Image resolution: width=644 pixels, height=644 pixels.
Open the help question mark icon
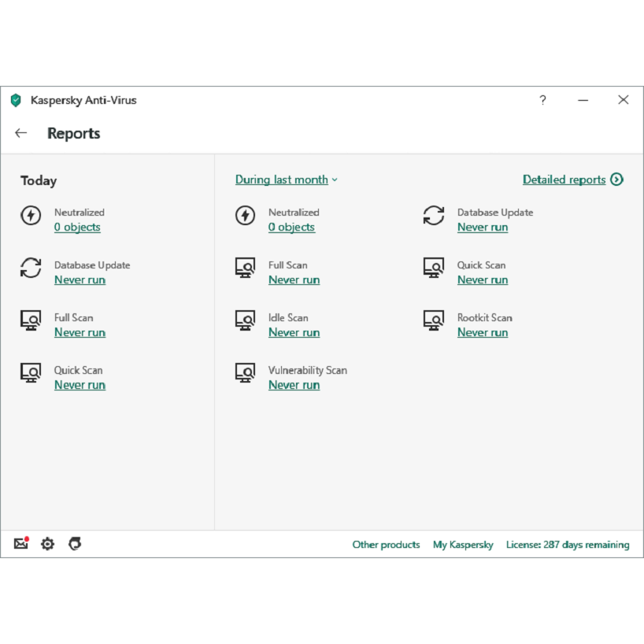542,100
